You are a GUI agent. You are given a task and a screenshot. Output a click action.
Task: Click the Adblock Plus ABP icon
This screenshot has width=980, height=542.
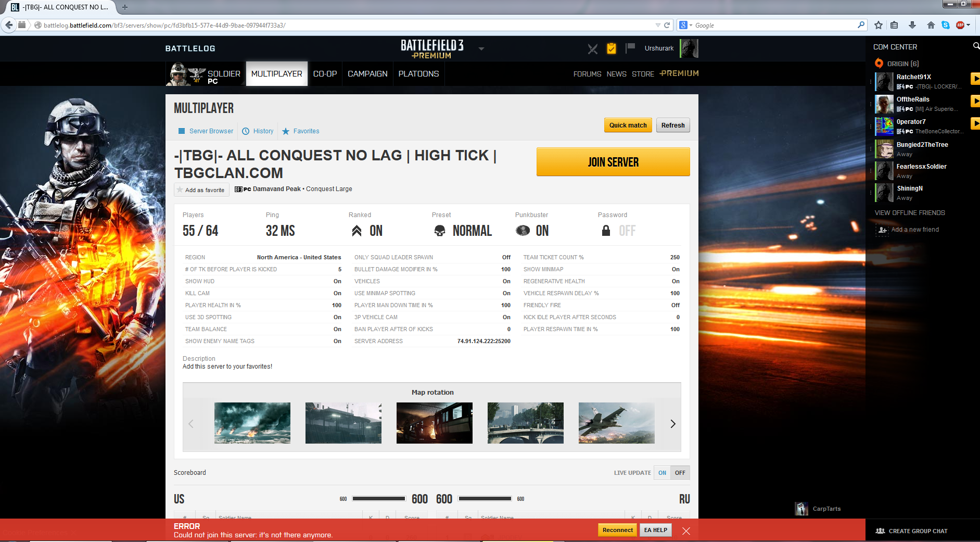coord(960,25)
